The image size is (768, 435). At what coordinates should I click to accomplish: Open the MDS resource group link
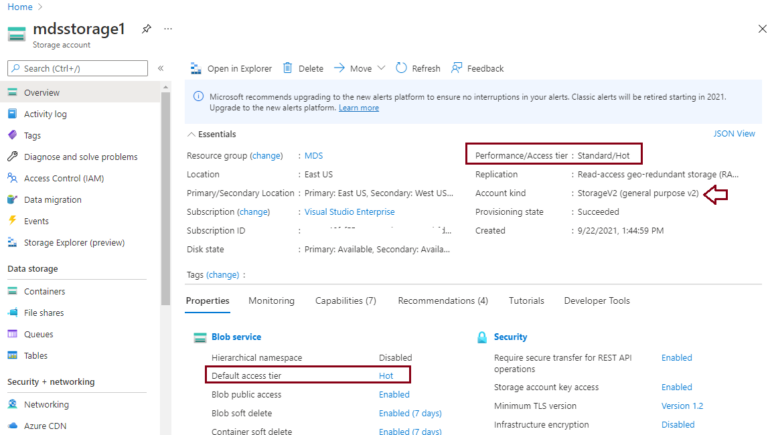(313, 156)
